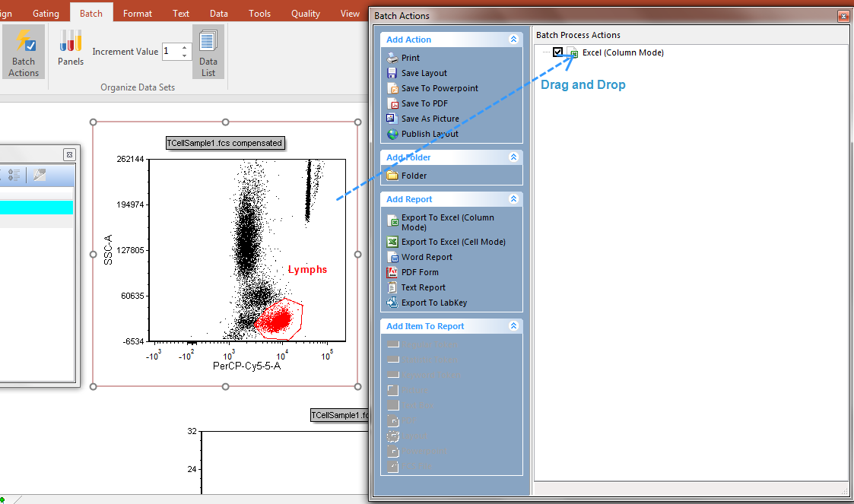Collapse the Add Report section
Viewport: 854px width, 504px height.
pyautogui.click(x=514, y=199)
